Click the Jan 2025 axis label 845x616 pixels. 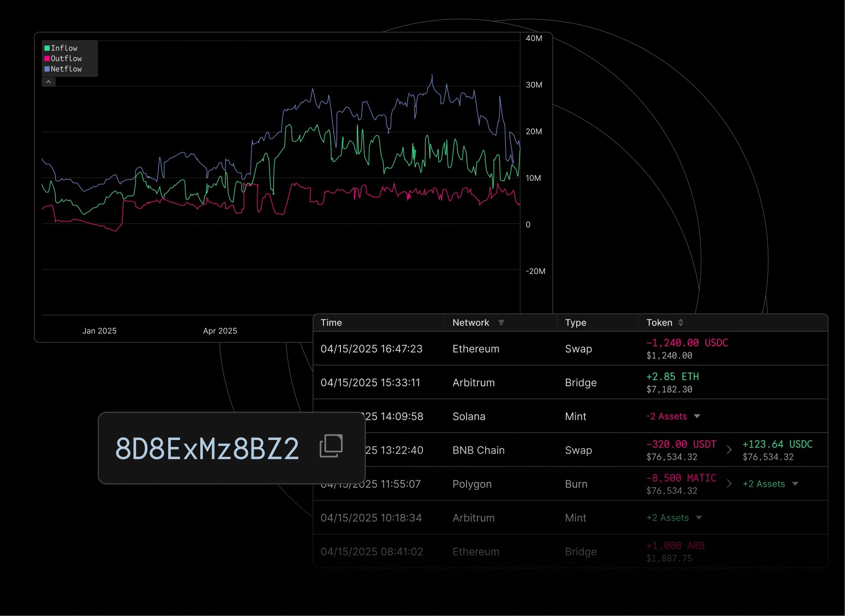(99, 331)
